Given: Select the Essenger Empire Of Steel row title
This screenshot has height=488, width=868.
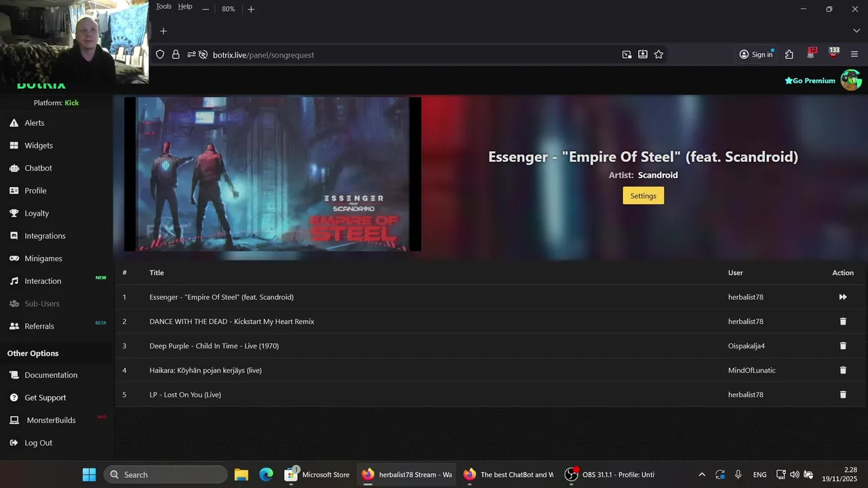Looking at the screenshot, I should point(222,297).
